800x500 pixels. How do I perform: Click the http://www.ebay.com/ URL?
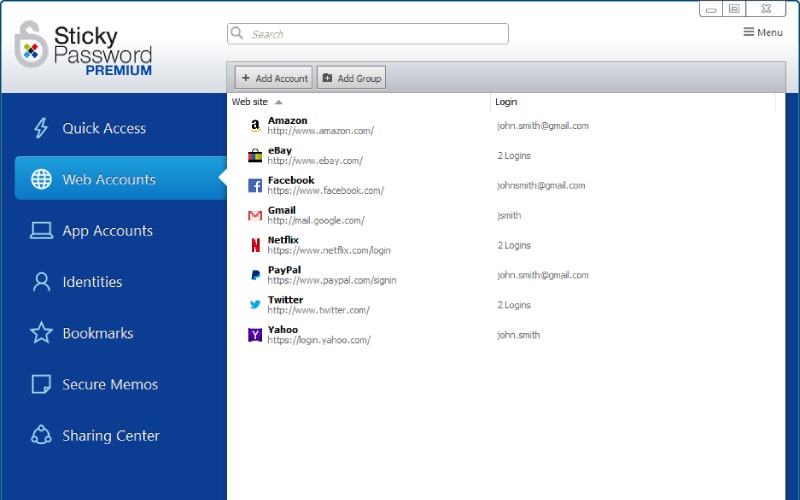[315, 161]
